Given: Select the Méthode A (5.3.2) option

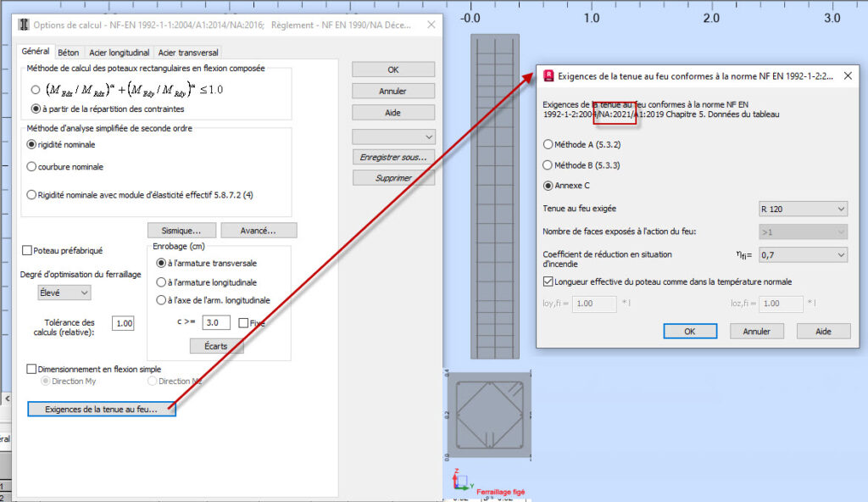Looking at the screenshot, I should click(x=548, y=144).
